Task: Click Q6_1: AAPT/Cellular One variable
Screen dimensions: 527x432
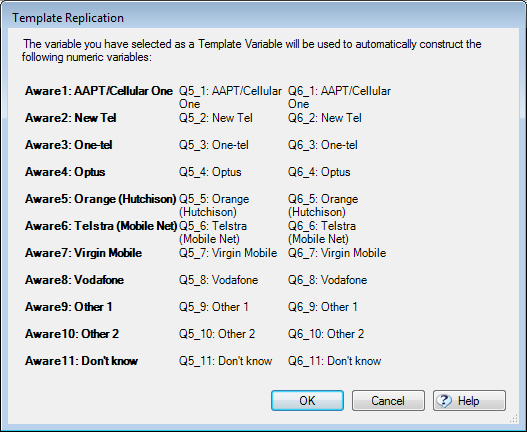Action: 339,97
